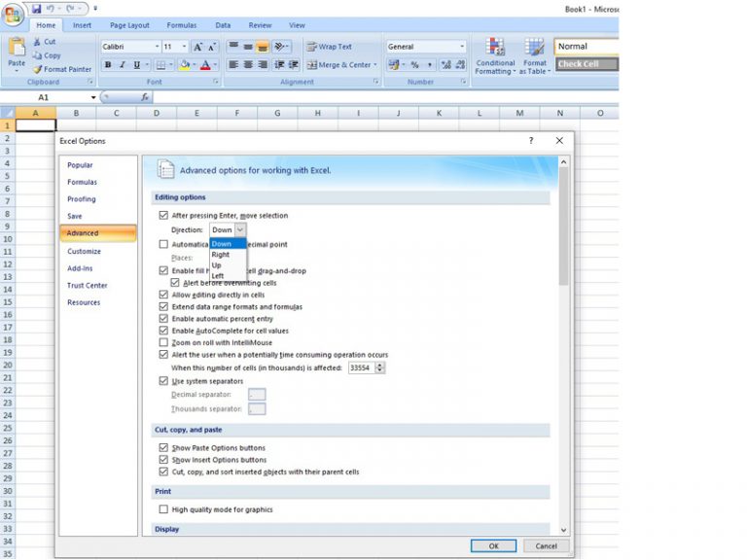Apply the Check Cell style
The width and height of the screenshot is (747, 560).
tap(586, 64)
